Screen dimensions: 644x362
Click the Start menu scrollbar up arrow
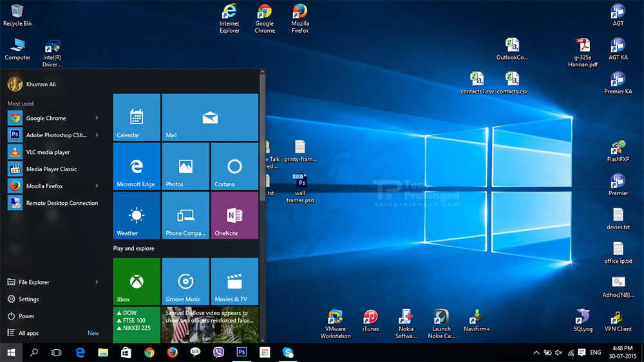[x=263, y=71]
